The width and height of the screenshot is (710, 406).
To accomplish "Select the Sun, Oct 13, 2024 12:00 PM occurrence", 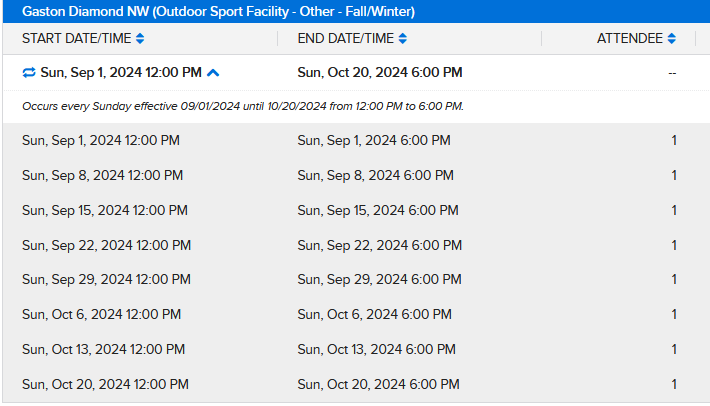I will click(x=103, y=349).
